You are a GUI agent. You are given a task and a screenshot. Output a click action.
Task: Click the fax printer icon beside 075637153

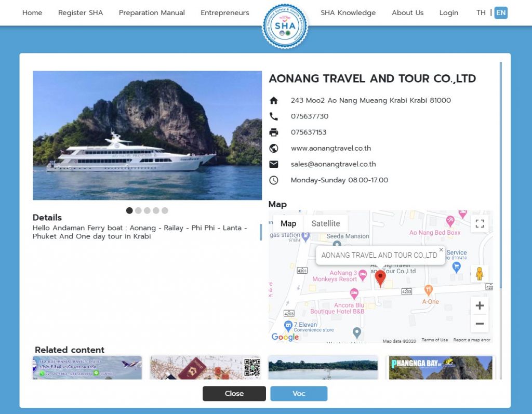click(273, 132)
